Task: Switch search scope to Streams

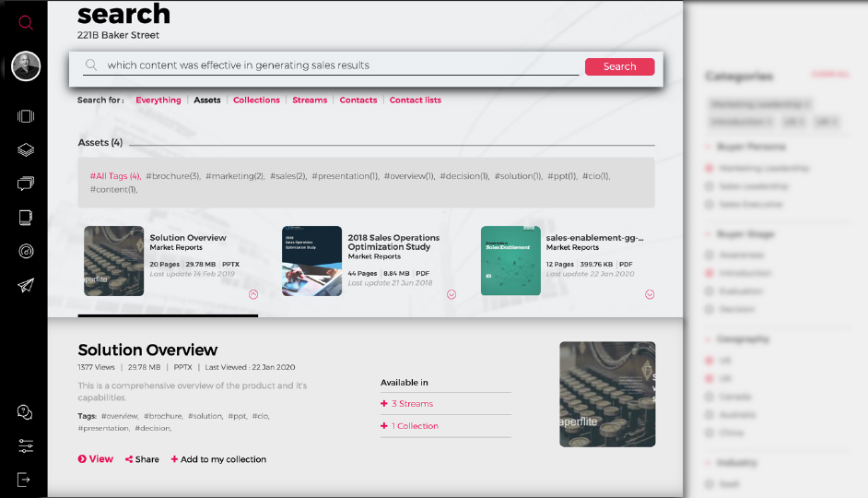Action: coord(310,101)
